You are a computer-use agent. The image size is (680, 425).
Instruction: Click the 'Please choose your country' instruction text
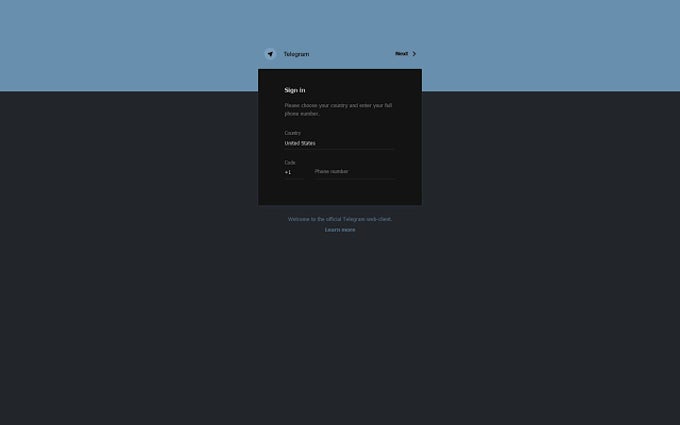tap(338, 109)
